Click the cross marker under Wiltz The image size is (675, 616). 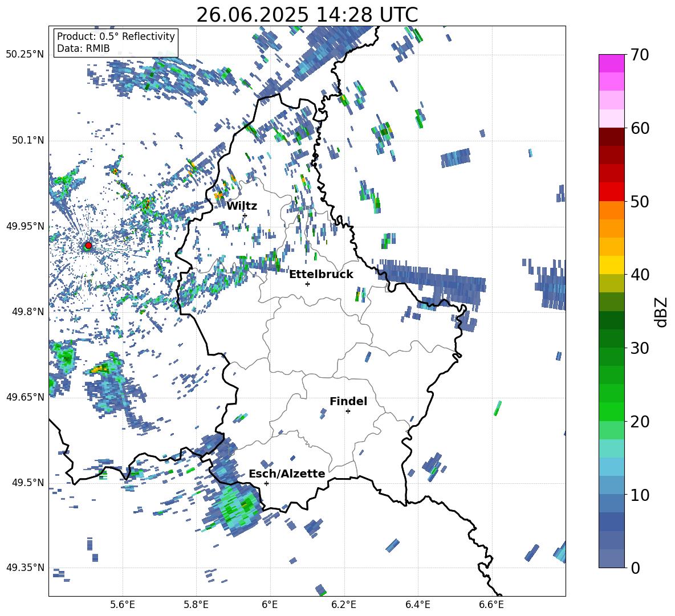pos(245,215)
